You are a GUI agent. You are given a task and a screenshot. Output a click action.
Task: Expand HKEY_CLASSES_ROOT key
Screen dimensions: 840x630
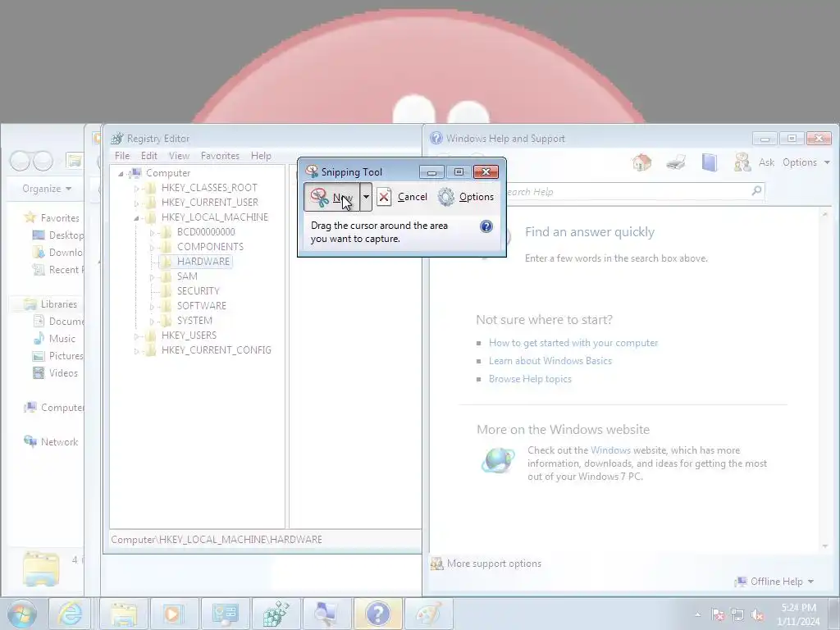pyautogui.click(x=136, y=189)
